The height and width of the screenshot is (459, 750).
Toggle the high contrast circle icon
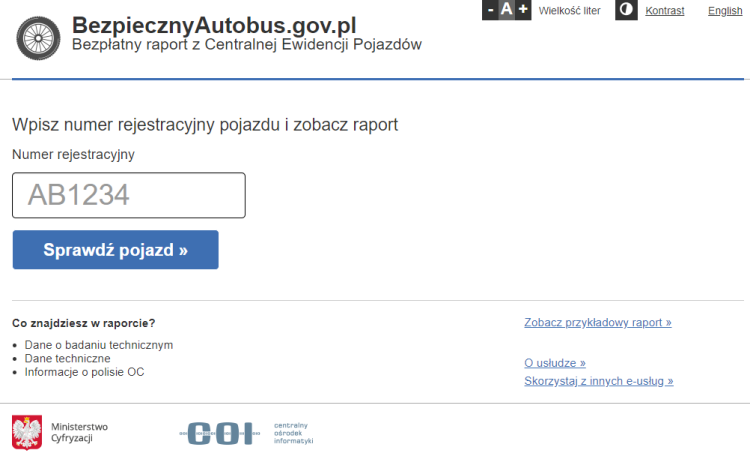coord(626,10)
